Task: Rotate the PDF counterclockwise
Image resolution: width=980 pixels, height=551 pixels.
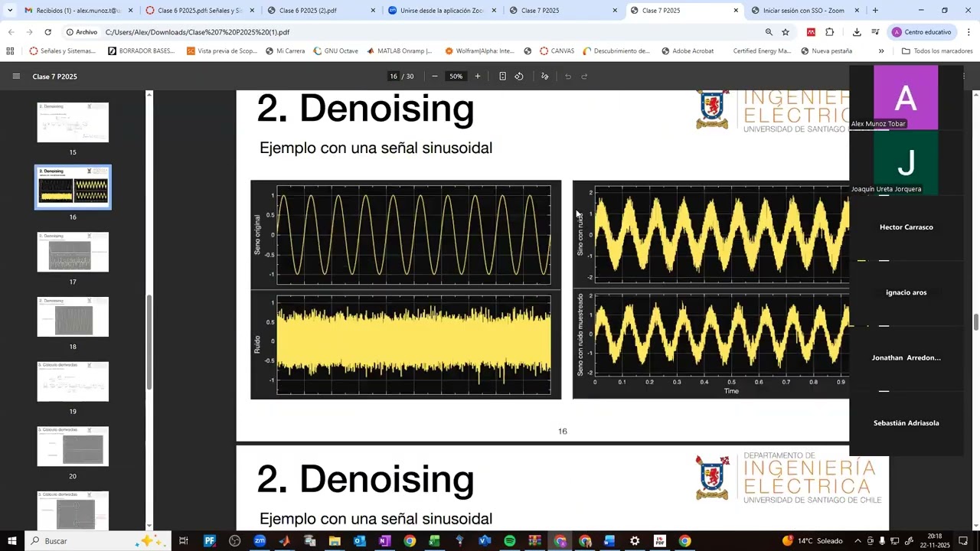Action: [x=519, y=77]
